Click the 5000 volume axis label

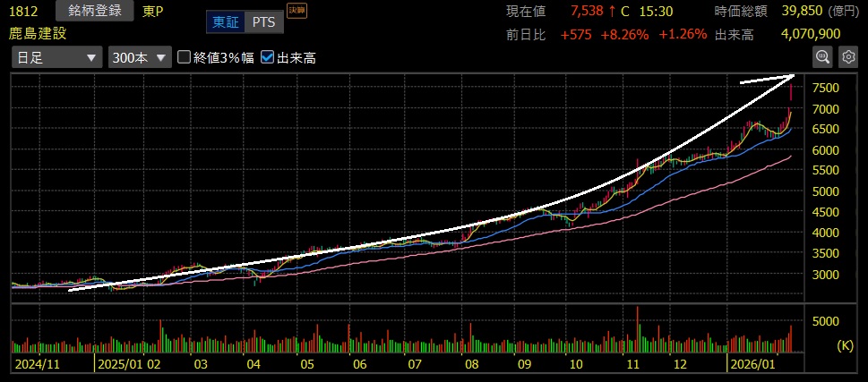click(828, 321)
